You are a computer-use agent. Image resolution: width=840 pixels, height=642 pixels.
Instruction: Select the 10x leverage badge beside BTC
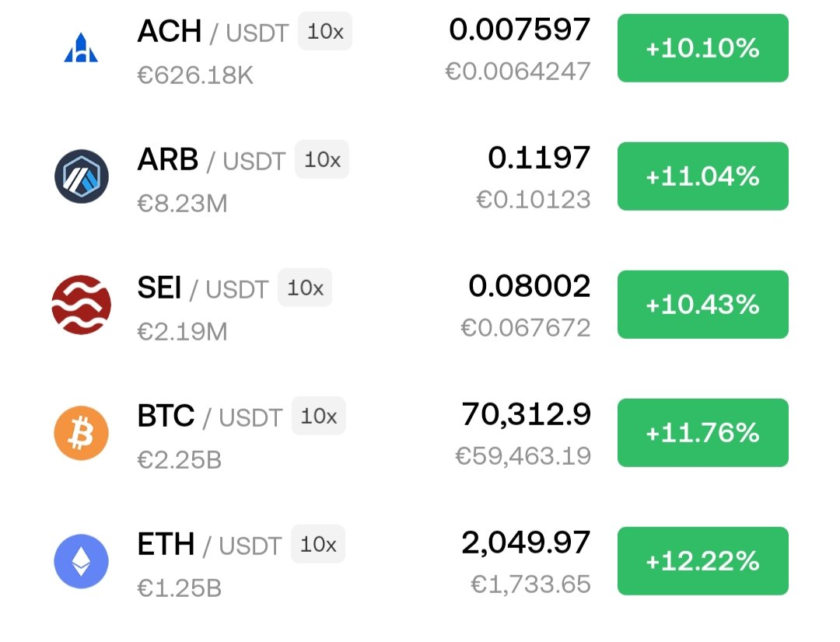[x=318, y=417]
